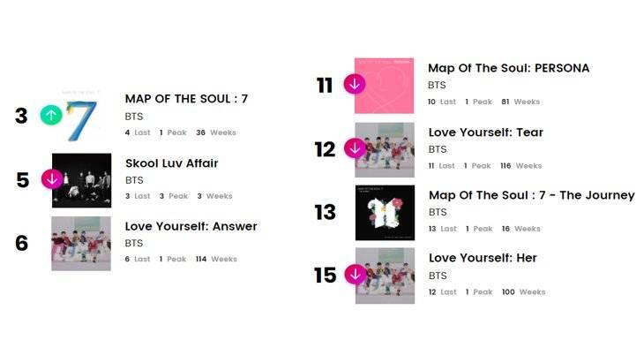This screenshot has width=644, height=363.
Task: Open the black Map Of The Soul 7 Journey cover
Action: [386, 213]
